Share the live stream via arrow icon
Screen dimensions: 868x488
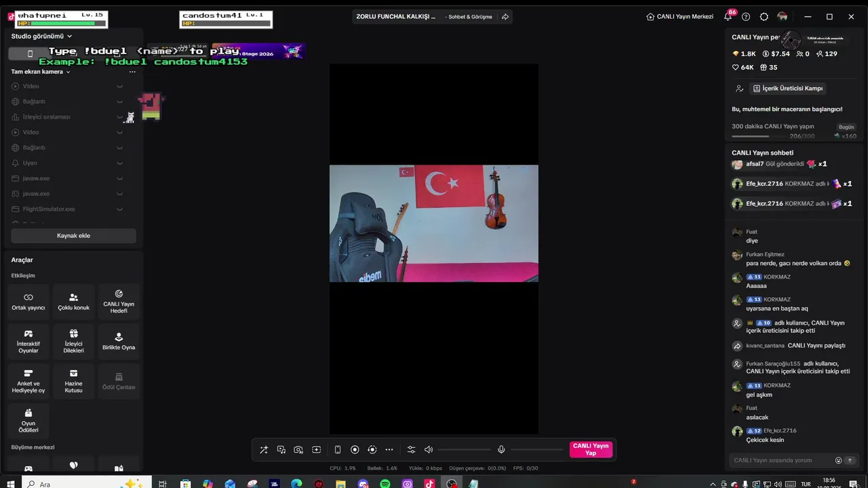[x=505, y=17]
